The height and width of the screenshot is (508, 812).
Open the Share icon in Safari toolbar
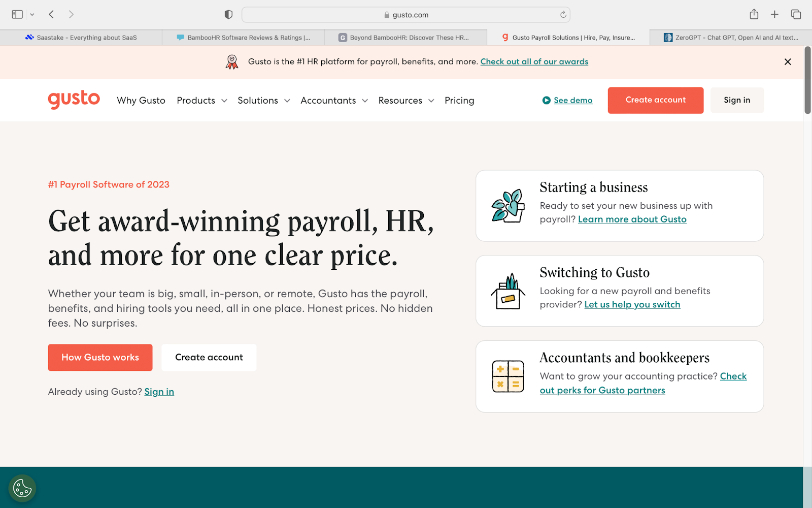754,14
